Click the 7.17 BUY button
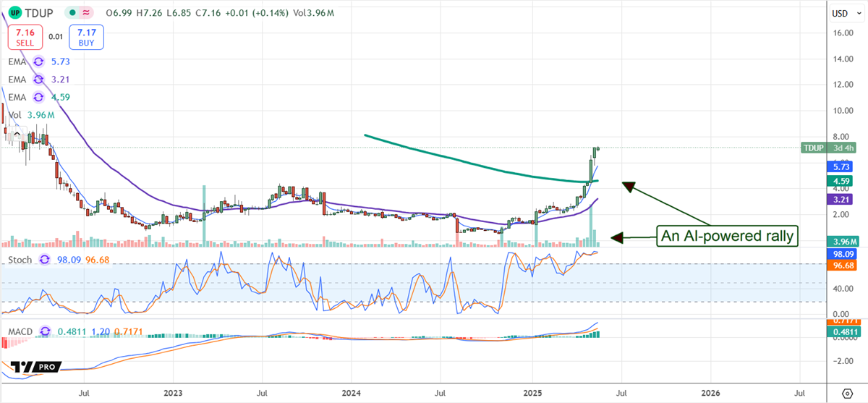868x403 pixels. [85, 38]
